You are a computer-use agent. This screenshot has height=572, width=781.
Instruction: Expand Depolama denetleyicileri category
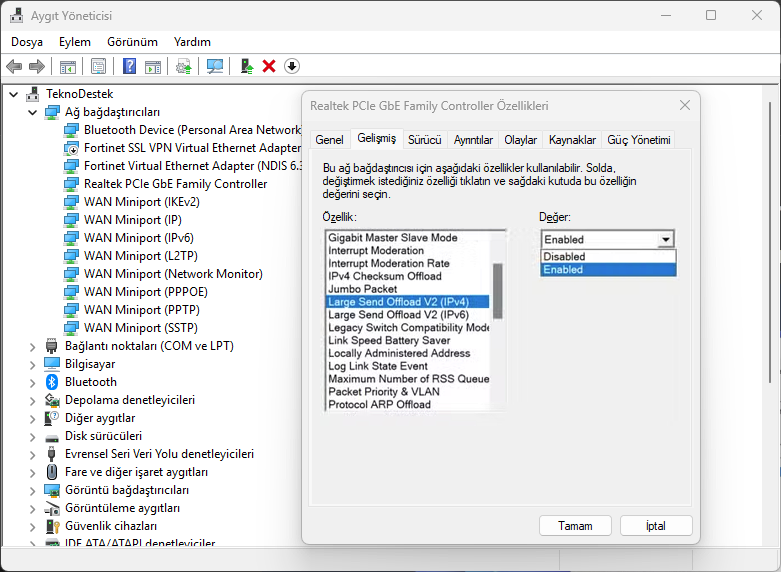tap(33, 400)
